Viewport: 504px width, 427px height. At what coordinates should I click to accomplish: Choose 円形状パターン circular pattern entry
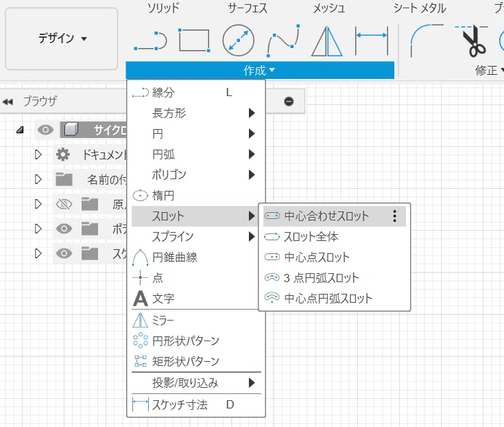196,341
